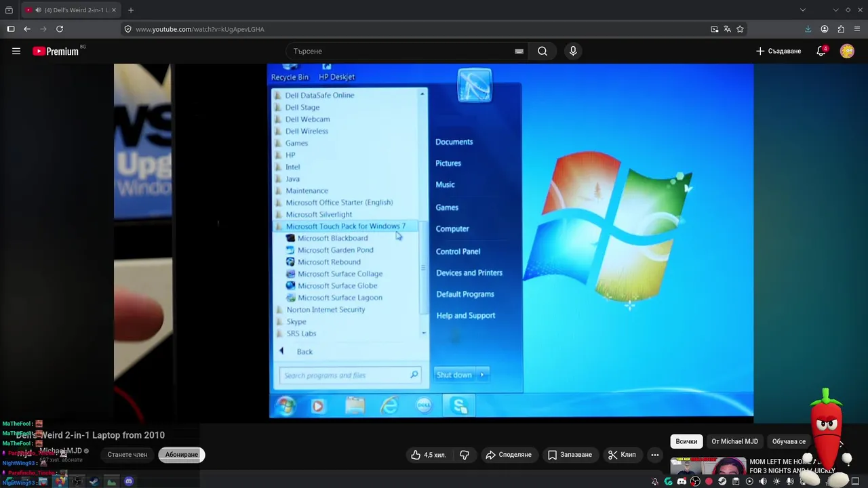Viewport: 868px width, 488px height.
Task: Select the От Michael MJD chip
Action: 734,441
